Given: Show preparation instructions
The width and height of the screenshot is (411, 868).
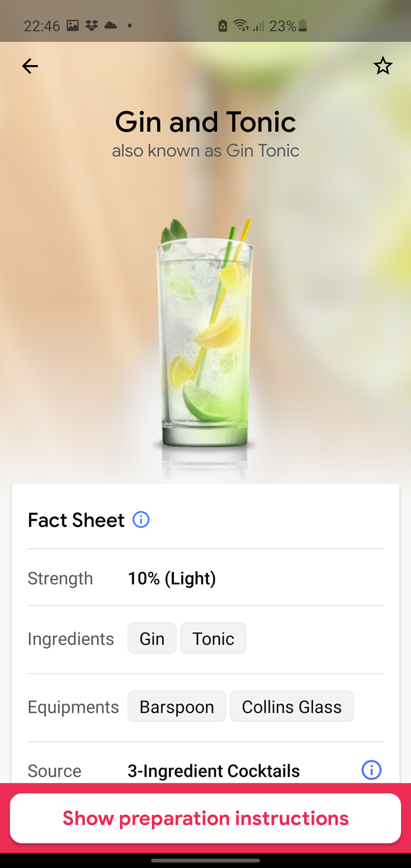Looking at the screenshot, I should pyautogui.click(x=206, y=818).
